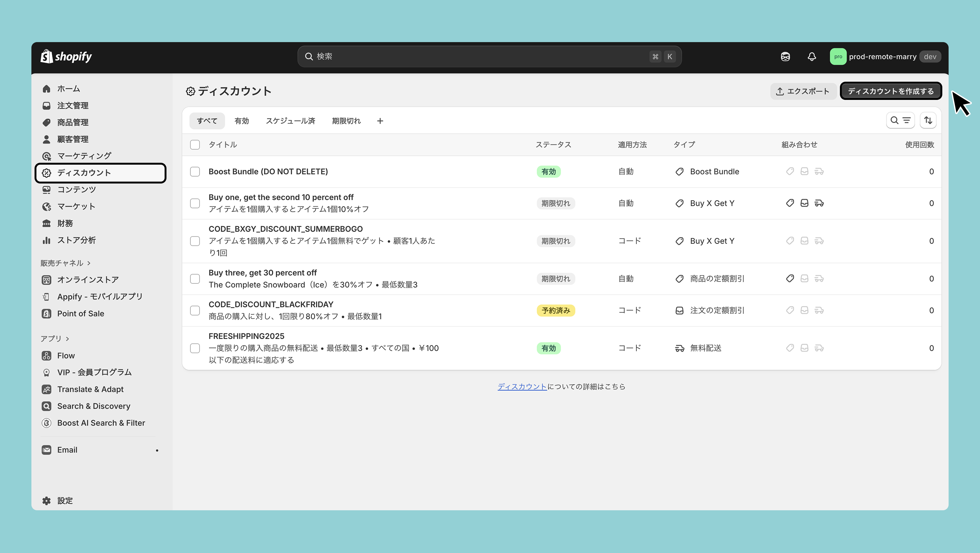The width and height of the screenshot is (980, 553).
Task: Open the Boost Bundle (DO NOT DELETE) discount
Action: coord(268,172)
